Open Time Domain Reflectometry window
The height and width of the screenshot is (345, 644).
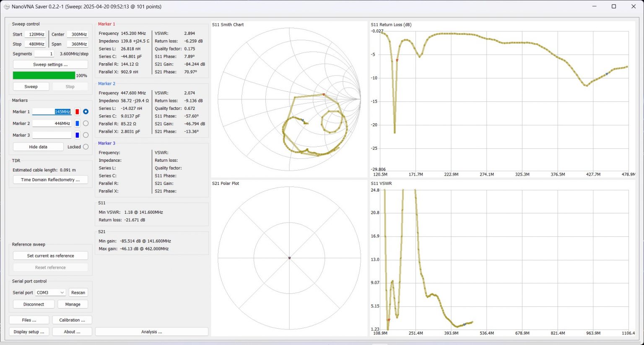click(50, 180)
